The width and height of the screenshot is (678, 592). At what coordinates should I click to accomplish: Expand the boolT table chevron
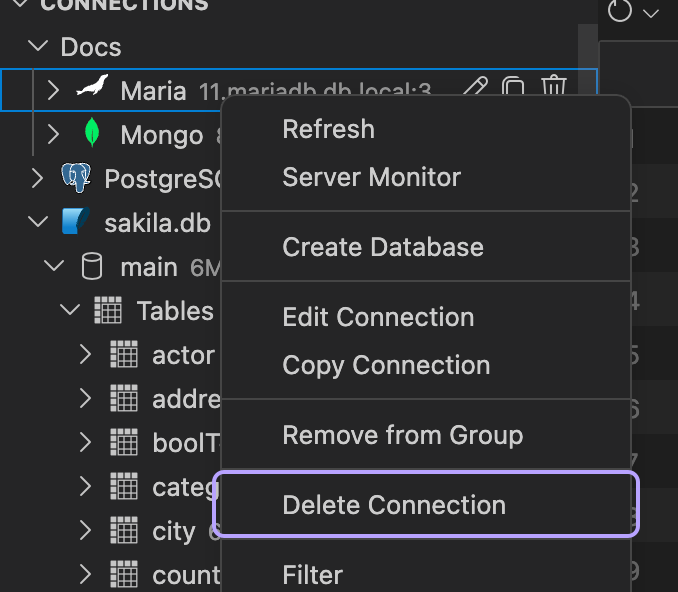pyautogui.click(x=85, y=442)
